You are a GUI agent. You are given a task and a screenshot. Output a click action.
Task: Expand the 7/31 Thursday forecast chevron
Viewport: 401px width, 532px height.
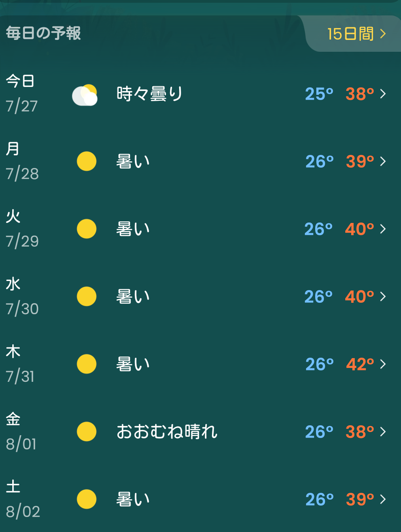[x=383, y=364]
